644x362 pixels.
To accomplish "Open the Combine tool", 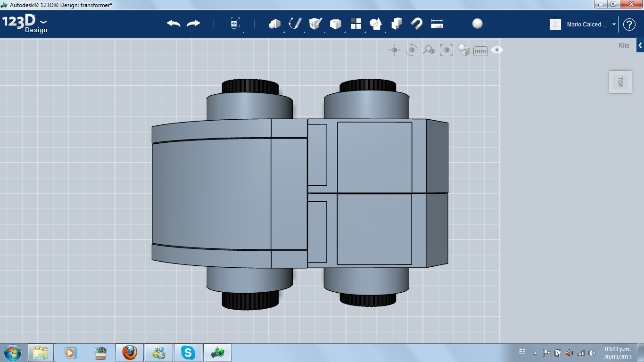I will (x=396, y=24).
